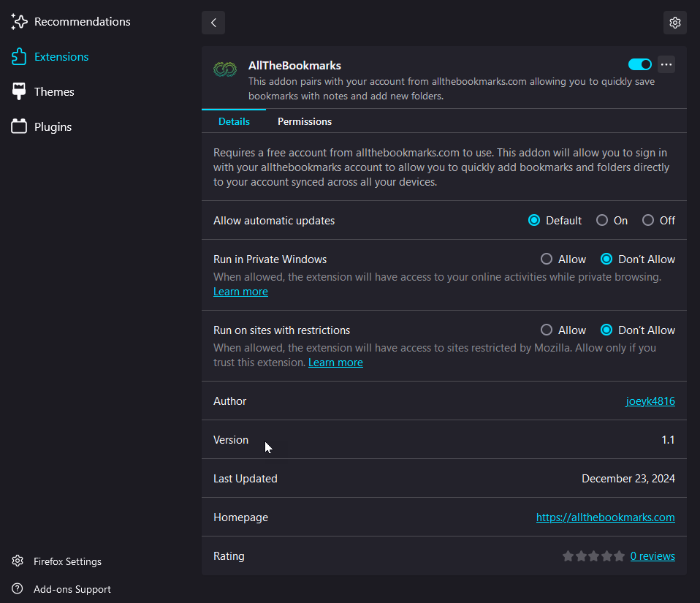Switch to the Permissions tab
Image resolution: width=700 pixels, height=603 pixels.
tap(305, 121)
